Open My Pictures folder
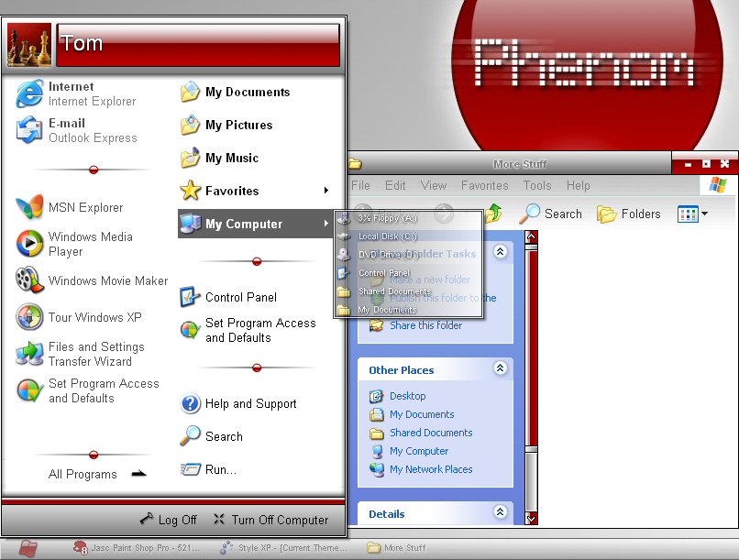 click(226, 125)
